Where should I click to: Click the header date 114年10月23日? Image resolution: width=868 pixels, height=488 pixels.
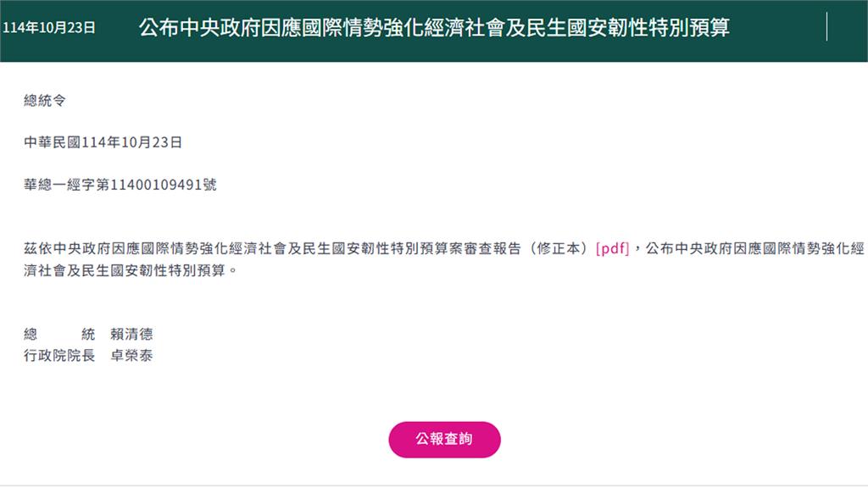(49, 28)
